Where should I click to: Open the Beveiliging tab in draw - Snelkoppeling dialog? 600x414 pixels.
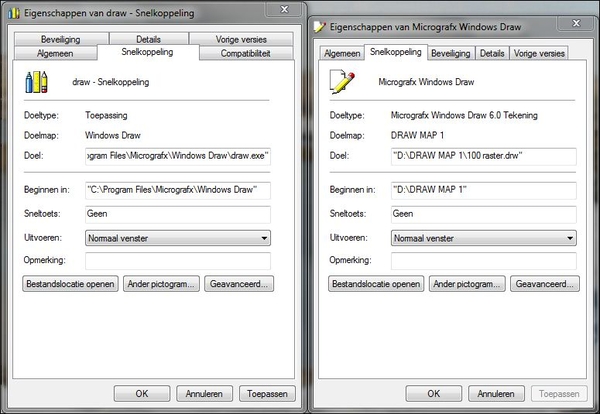(61, 39)
